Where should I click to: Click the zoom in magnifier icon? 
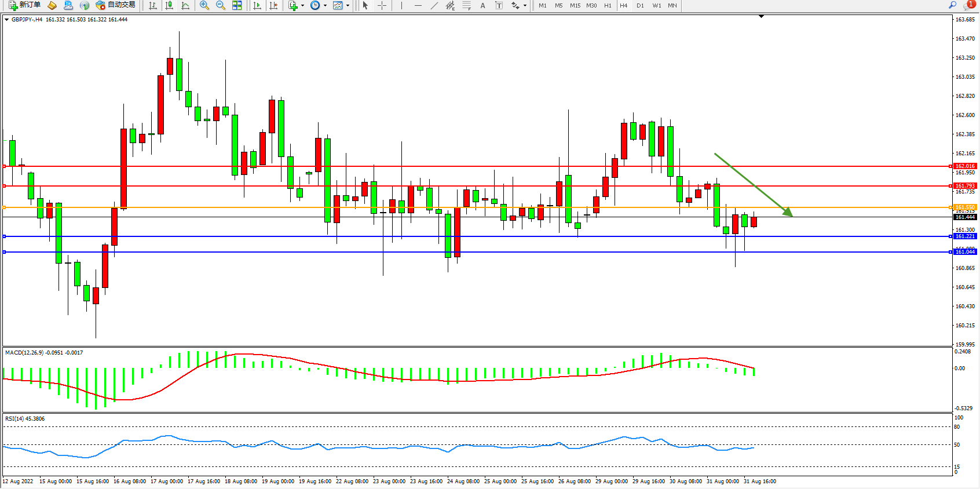204,5
